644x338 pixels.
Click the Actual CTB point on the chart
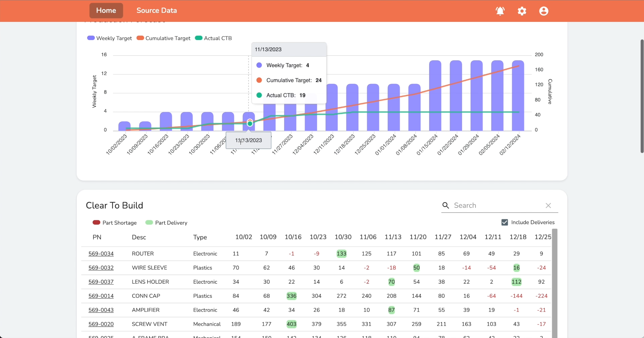pos(250,123)
